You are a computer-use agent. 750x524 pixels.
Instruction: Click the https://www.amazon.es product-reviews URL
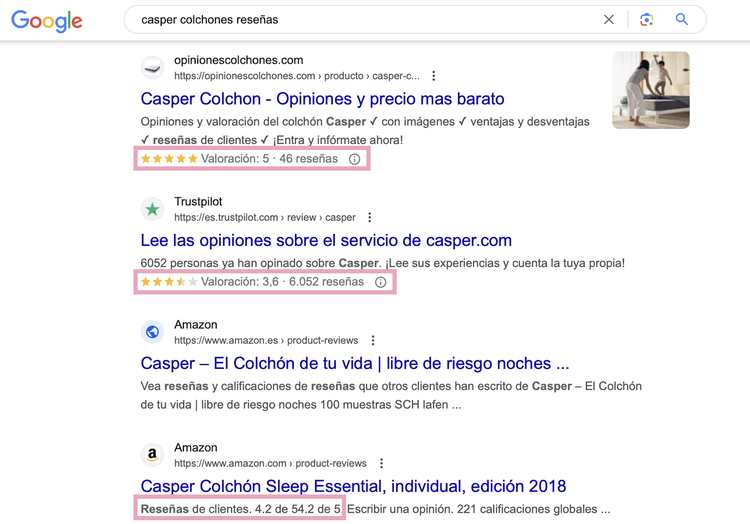(x=266, y=340)
